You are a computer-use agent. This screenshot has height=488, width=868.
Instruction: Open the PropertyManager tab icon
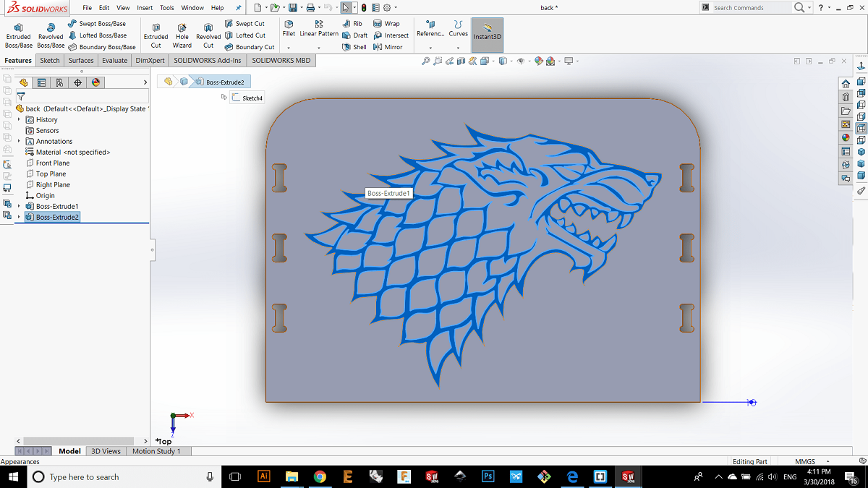tap(42, 82)
